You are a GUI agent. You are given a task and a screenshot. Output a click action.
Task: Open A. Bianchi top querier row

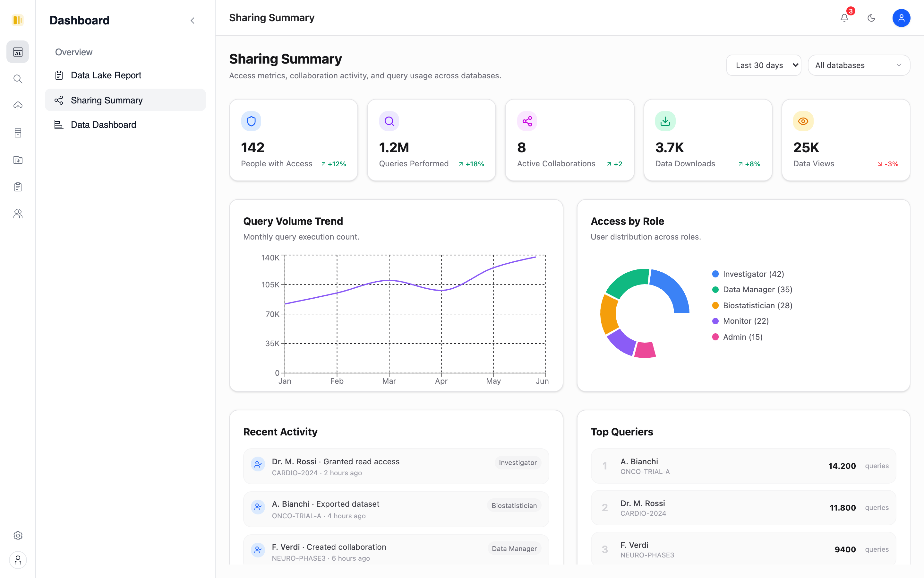743,466
